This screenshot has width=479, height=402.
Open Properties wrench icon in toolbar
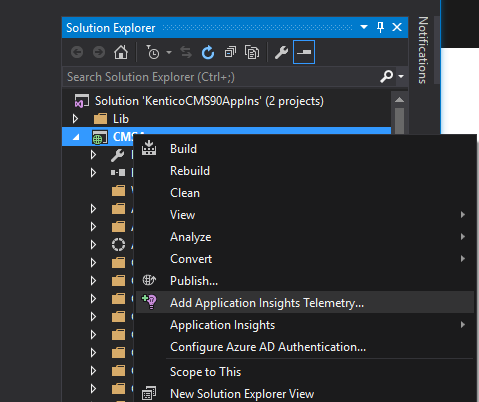click(281, 52)
